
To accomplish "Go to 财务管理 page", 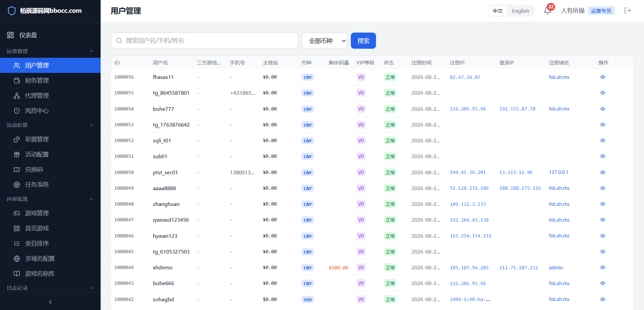I will pyautogui.click(x=50, y=80).
